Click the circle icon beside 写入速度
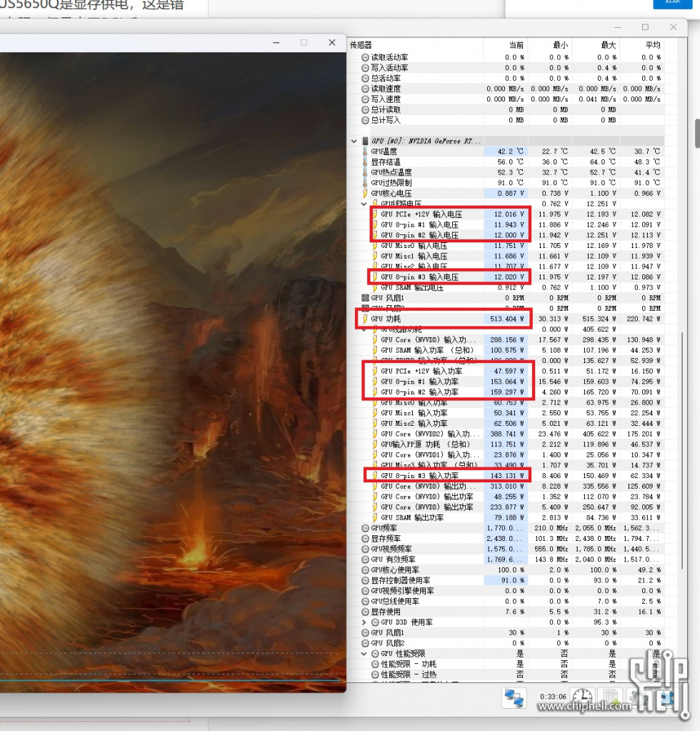700x731 pixels. pos(366,99)
